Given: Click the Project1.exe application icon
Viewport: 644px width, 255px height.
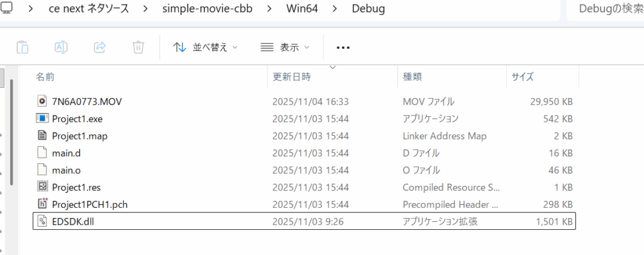Looking at the screenshot, I should tap(42, 118).
